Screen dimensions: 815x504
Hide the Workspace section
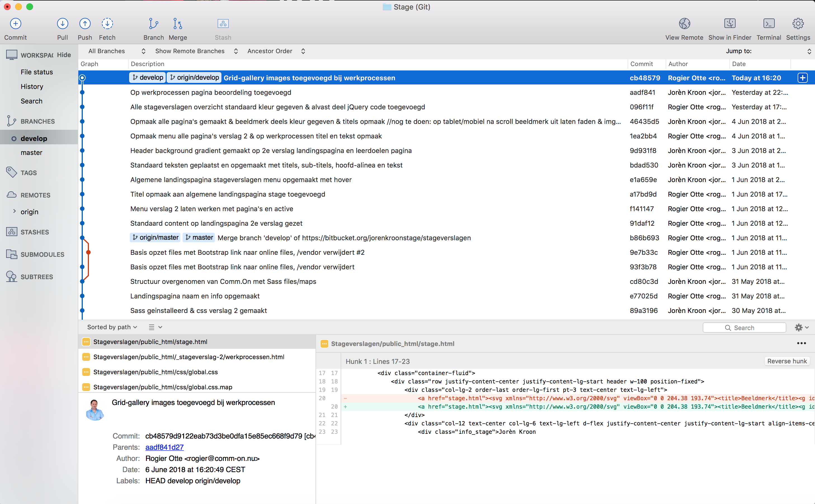64,55
